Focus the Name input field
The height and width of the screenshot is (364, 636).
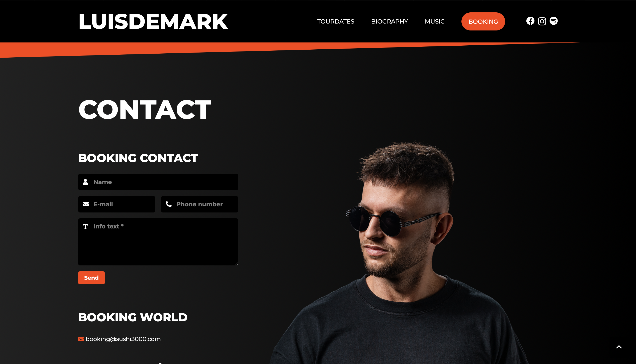coord(158,182)
